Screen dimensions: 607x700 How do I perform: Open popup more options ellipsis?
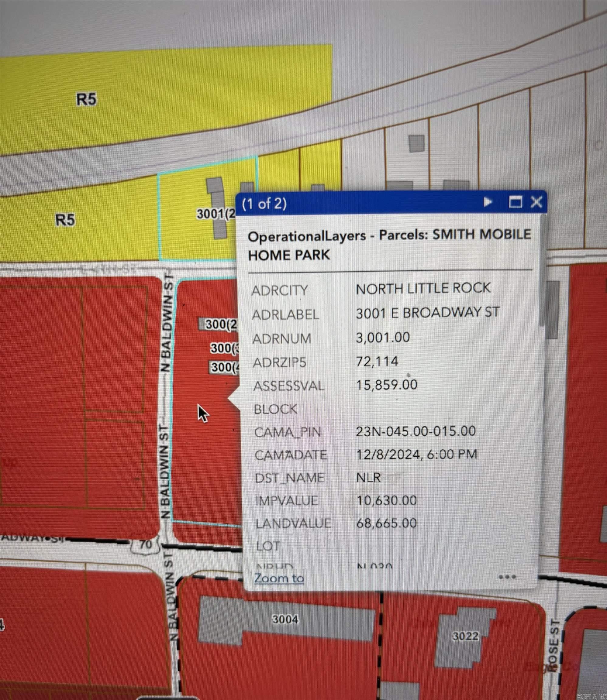pos(507,577)
